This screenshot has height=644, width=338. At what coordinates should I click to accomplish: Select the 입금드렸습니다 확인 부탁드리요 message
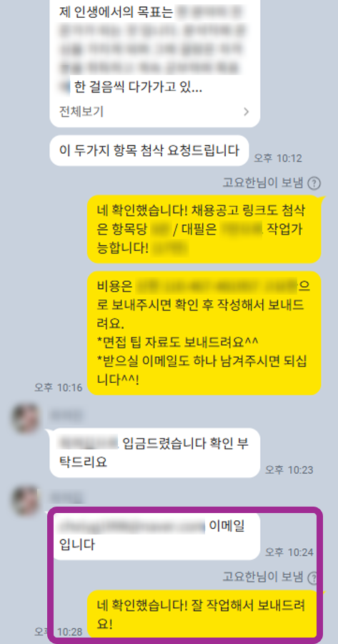(154, 453)
